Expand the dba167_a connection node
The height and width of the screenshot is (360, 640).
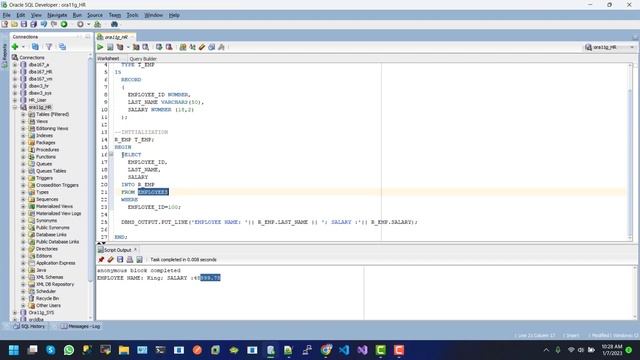tap(15, 64)
